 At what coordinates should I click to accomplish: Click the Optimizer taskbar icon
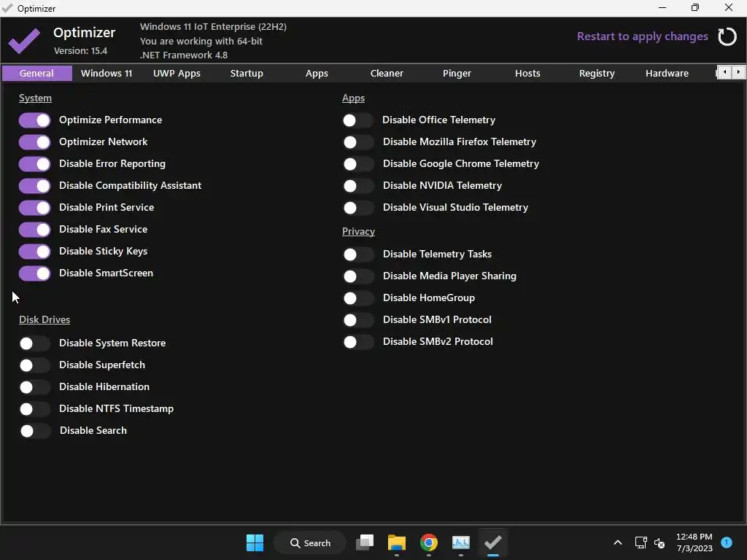pyautogui.click(x=492, y=542)
